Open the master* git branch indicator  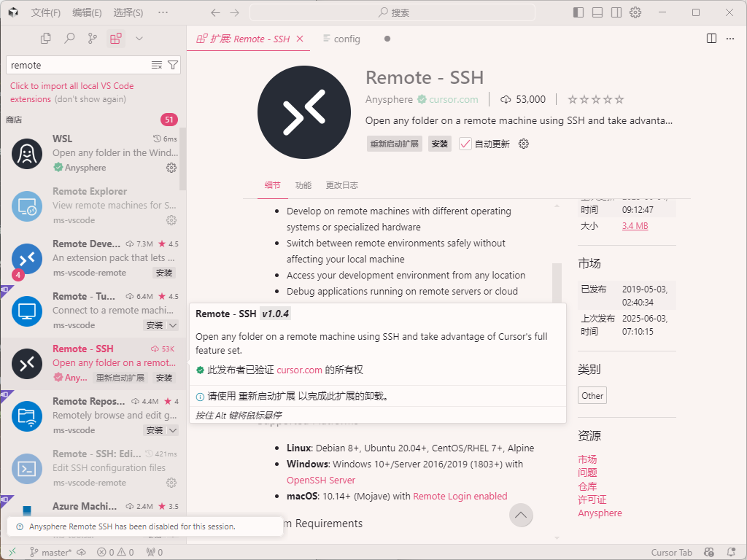tap(50, 553)
